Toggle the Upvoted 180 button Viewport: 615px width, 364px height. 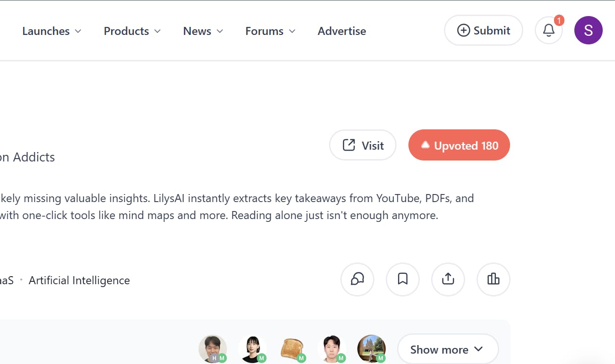(459, 145)
